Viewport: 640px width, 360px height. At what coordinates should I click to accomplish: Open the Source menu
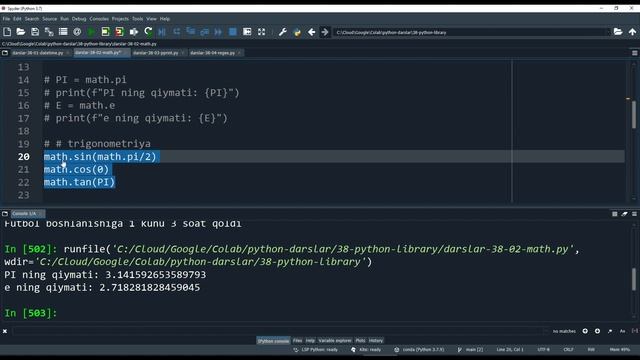tap(50, 19)
